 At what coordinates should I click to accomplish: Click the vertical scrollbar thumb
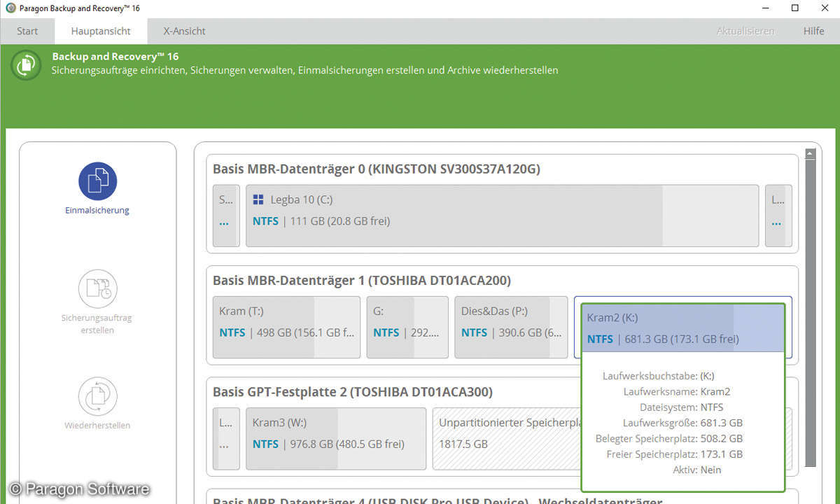[x=811, y=313]
